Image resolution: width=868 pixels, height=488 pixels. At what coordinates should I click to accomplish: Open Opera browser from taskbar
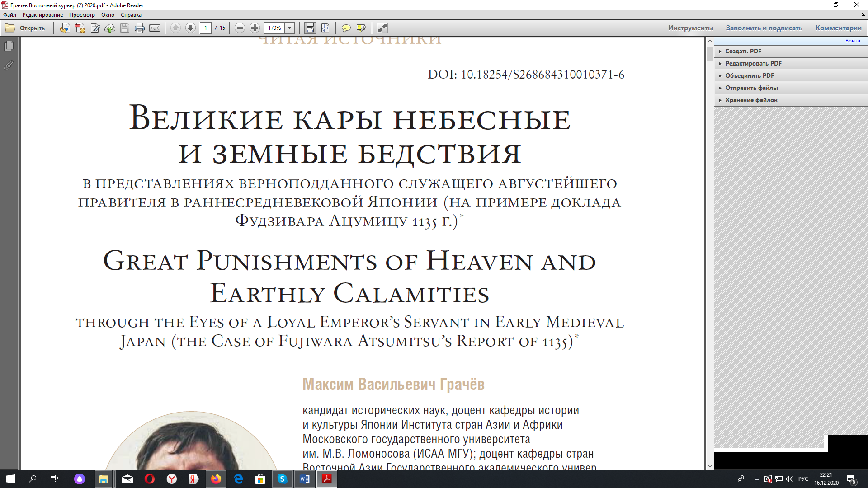150,479
